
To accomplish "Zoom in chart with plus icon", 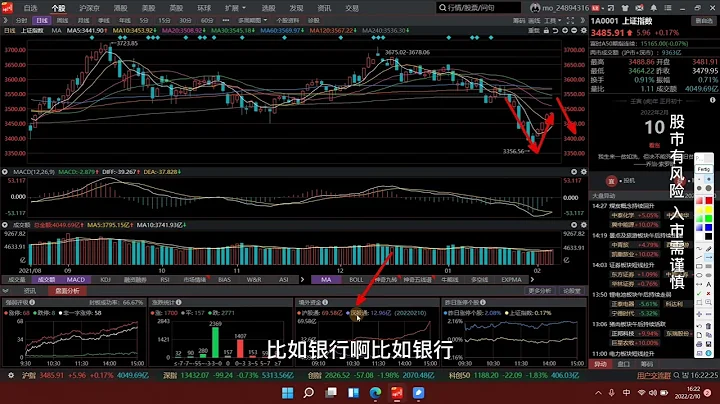I will coord(565,30).
